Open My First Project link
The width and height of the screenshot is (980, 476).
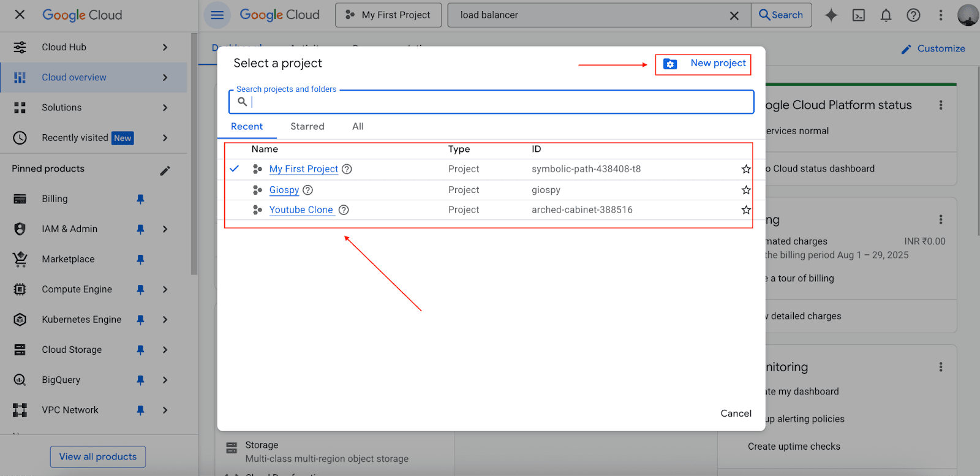(304, 169)
